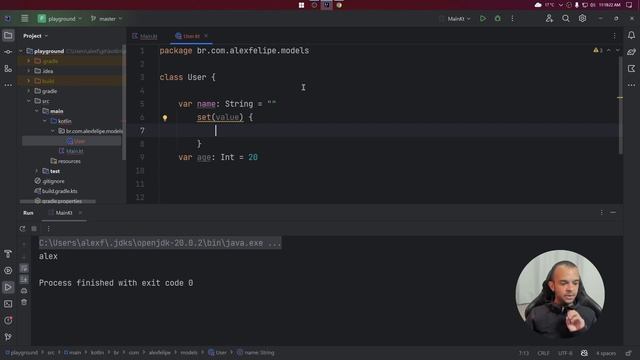Open 4 spaces indent settings
The width and height of the screenshot is (640, 360).
606,353
